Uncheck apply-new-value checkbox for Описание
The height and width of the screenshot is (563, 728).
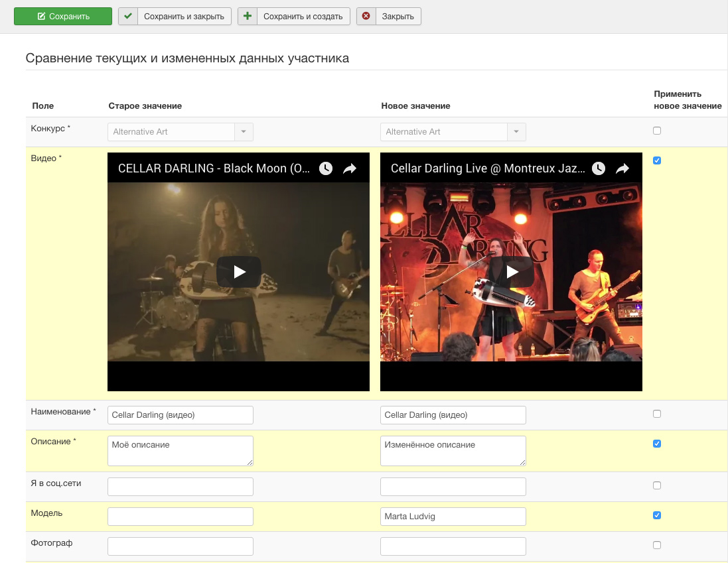pyautogui.click(x=657, y=444)
